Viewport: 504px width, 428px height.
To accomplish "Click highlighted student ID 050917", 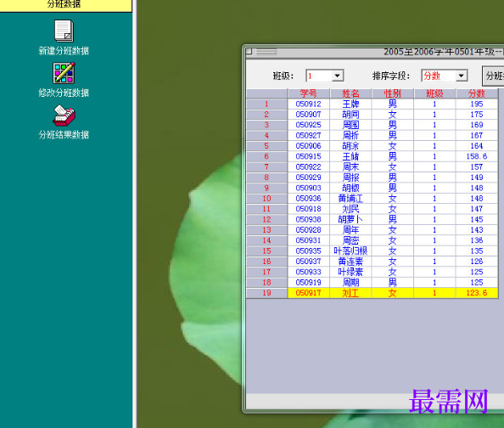I will point(309,293).
